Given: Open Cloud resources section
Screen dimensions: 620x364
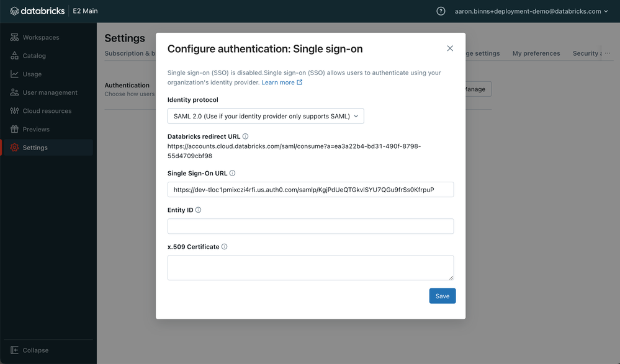Looking at the screenshot, I should (x=47, y=111).
